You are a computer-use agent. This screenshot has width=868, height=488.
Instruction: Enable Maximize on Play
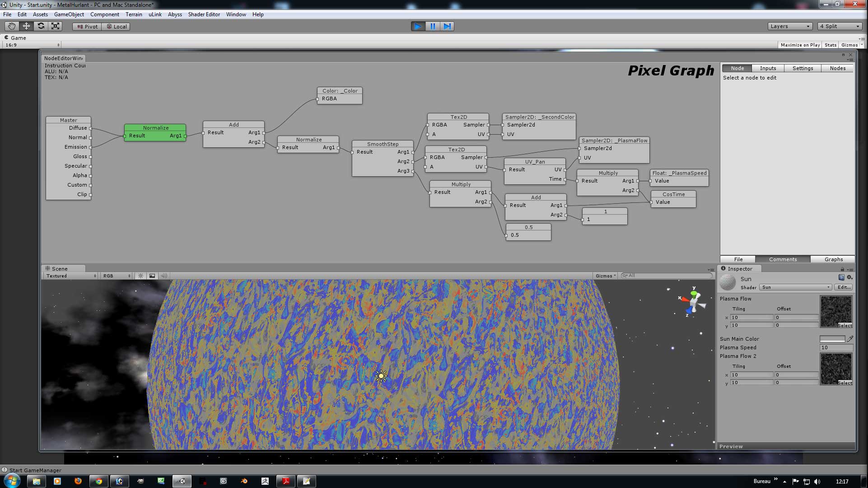click(x=800, y=45)
